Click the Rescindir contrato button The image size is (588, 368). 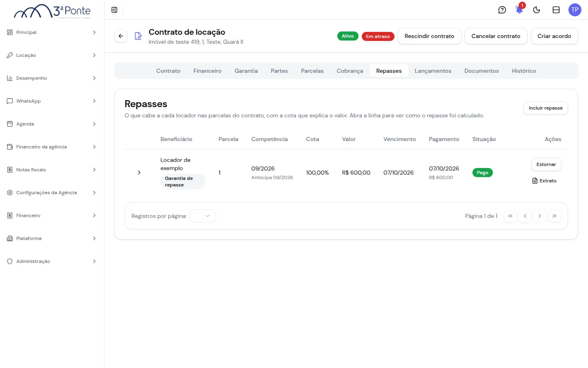(x=430, y=36)
